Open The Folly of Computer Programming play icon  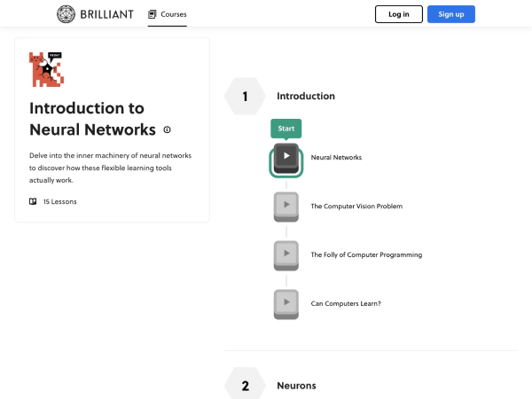point(286,254)
